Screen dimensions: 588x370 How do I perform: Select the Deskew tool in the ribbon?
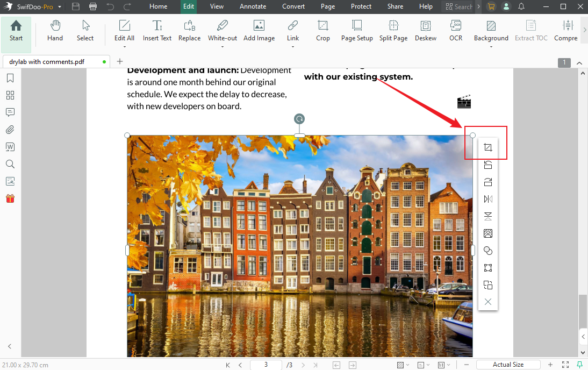[x=425, y=31]
